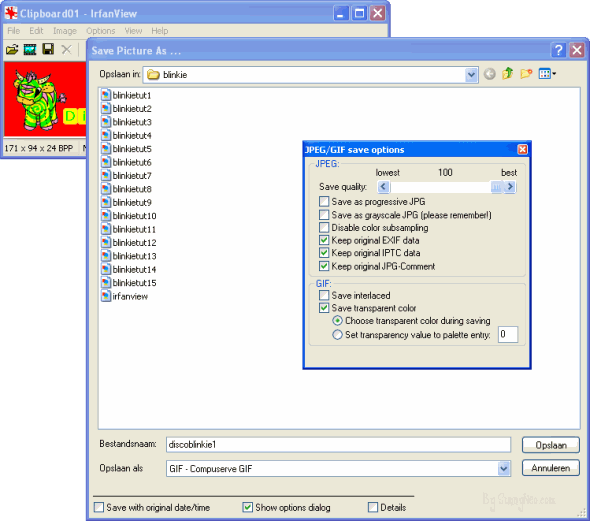This screenshot has width=590, height=521.
Task: Open the Options menu in IrfanView
Action: [100, 31]
